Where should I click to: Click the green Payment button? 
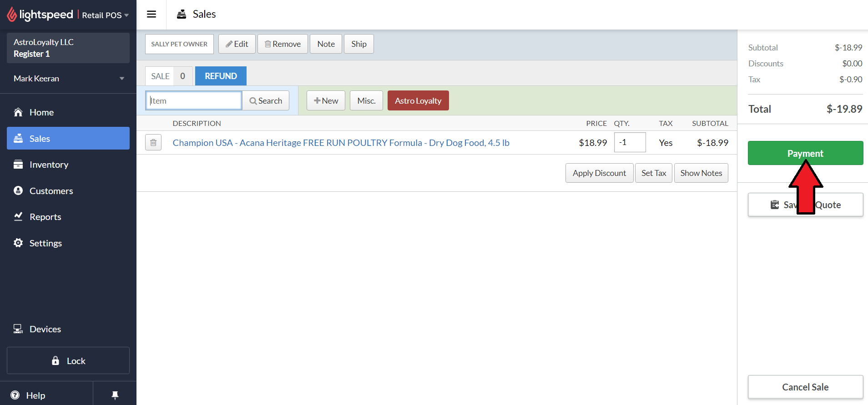[805, 153]
